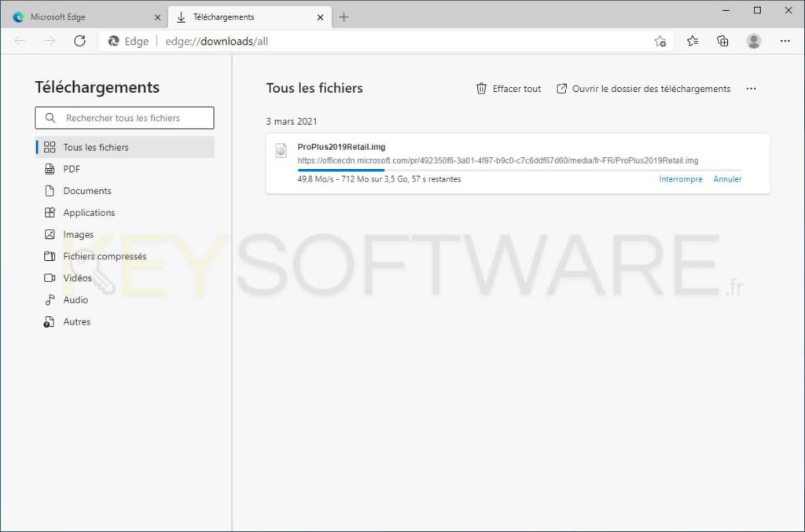Open more options beside downloads folder link
The image size is (805, 532).
(751, 89)
